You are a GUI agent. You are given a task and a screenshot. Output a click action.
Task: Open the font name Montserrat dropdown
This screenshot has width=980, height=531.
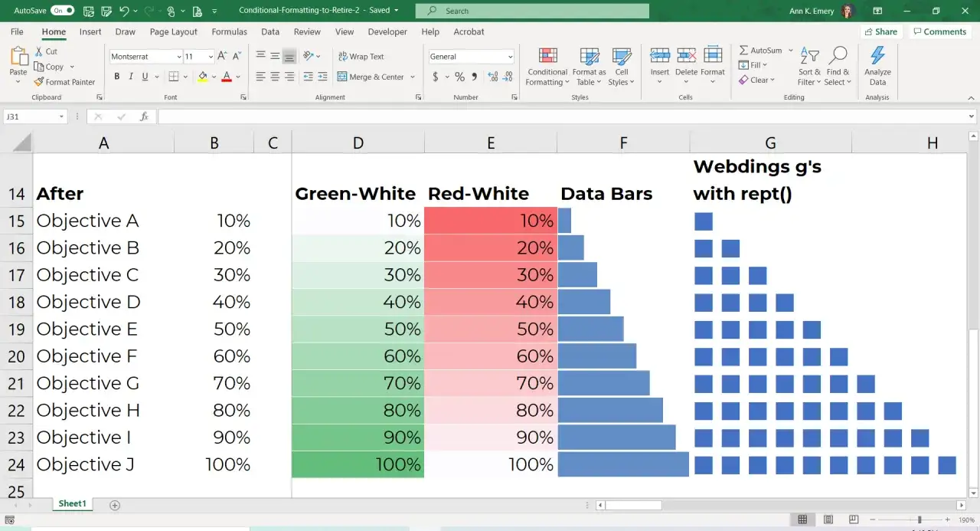(179, 57)
